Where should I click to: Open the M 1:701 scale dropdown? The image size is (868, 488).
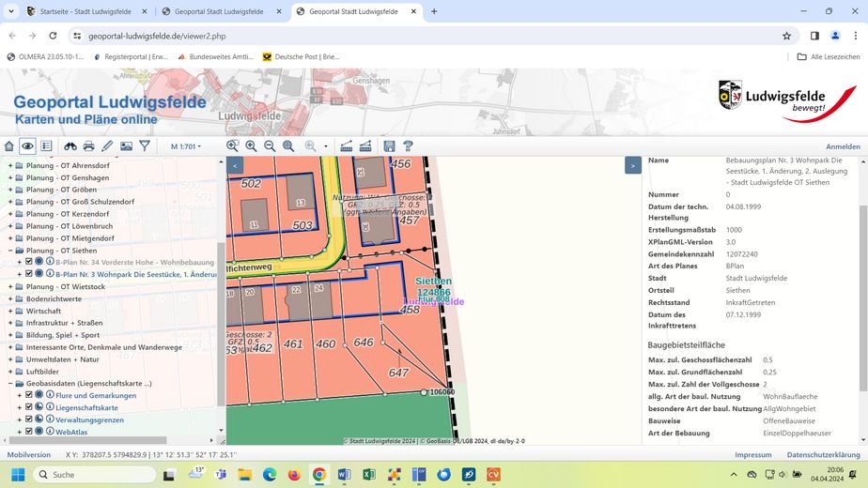click(186, 146)
